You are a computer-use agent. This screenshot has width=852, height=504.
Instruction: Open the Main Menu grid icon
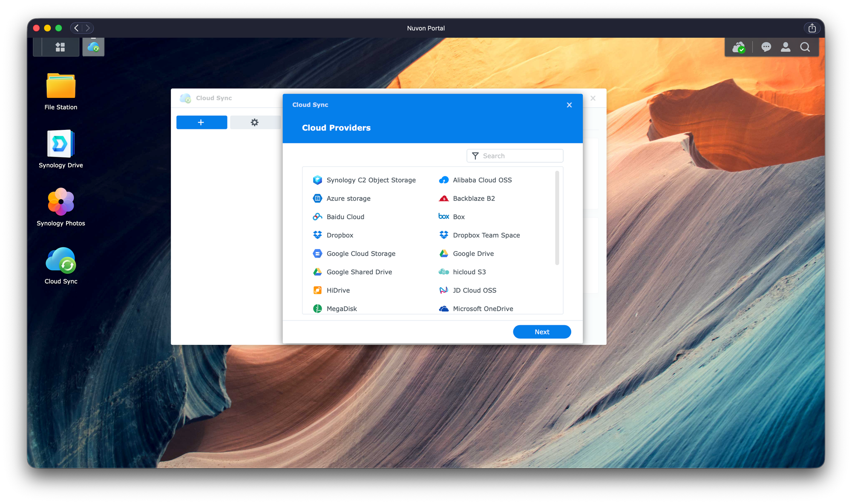coord(60,47)
